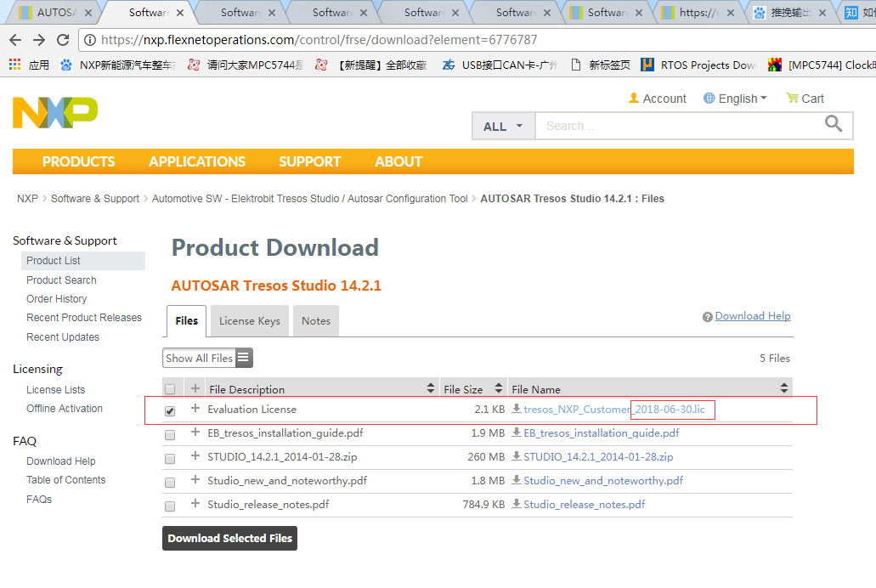Screen dimensions: 876x588
Task: Reload the page with refresh icon
Action: [x=63, y=40]
